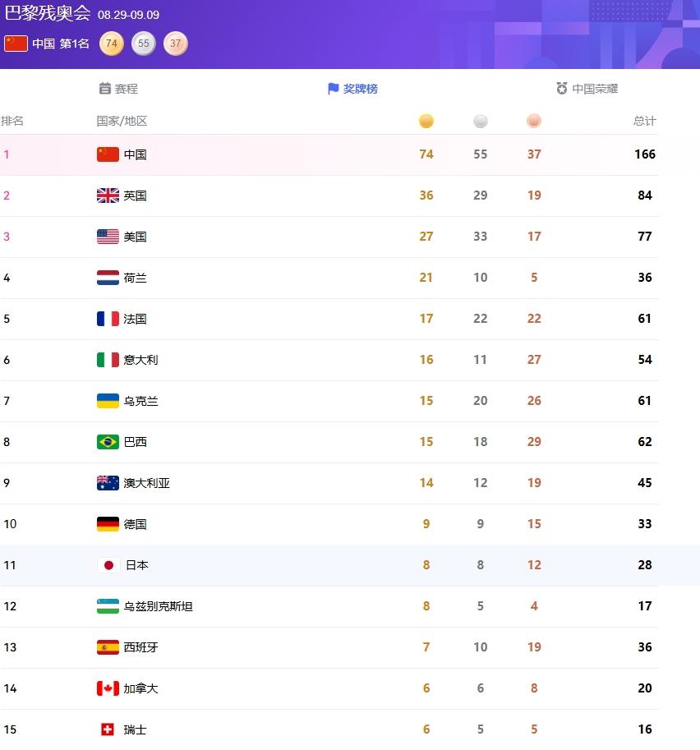Image resolution: width=700 pixels, height=750 pixels.
Task: Click the Spain flag icon
Action: 108,647
